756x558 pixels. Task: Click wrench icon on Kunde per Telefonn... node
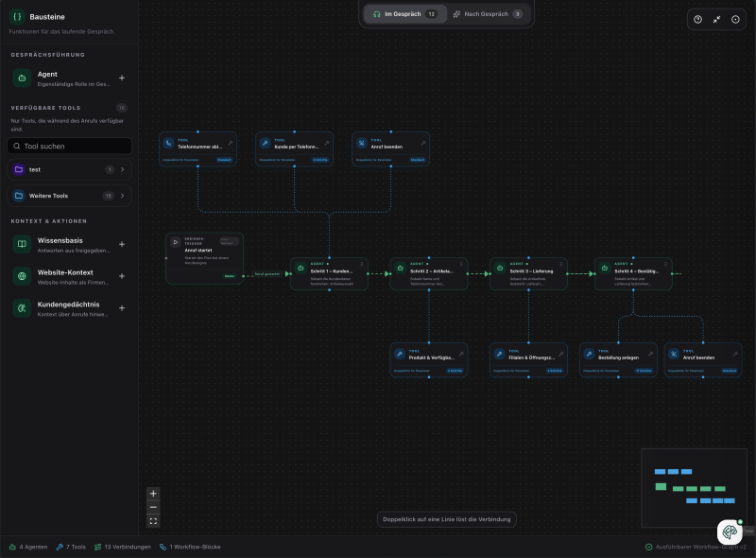pyautogui.click(x=265, y=143)
